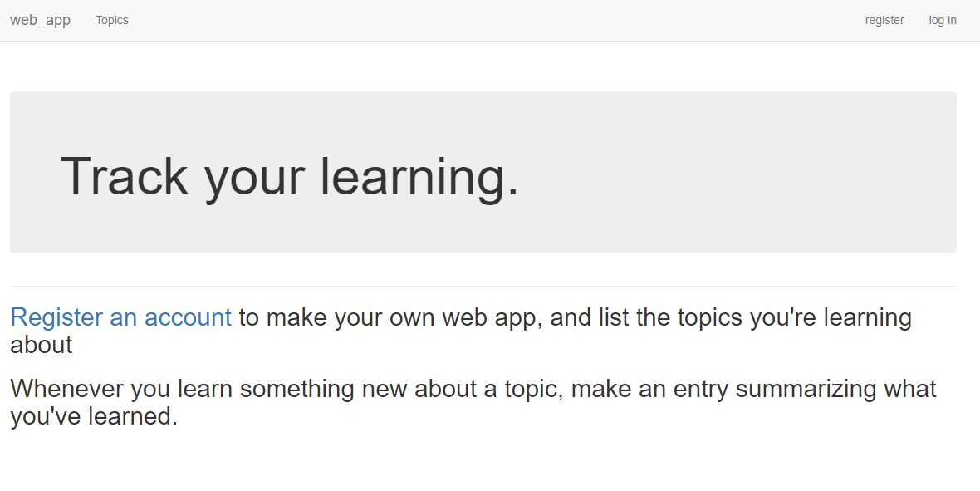Follow the Register an account link

(120, 317)
